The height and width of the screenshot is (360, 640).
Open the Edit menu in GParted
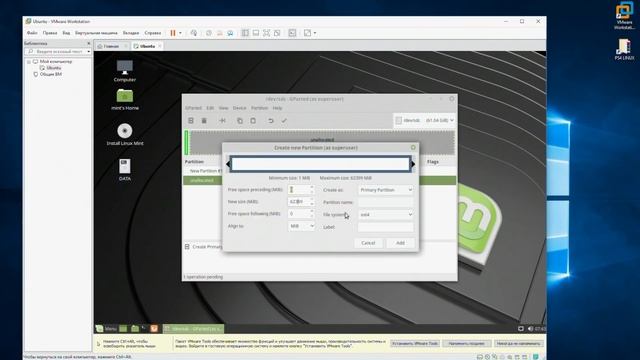(x=210, y=108)
